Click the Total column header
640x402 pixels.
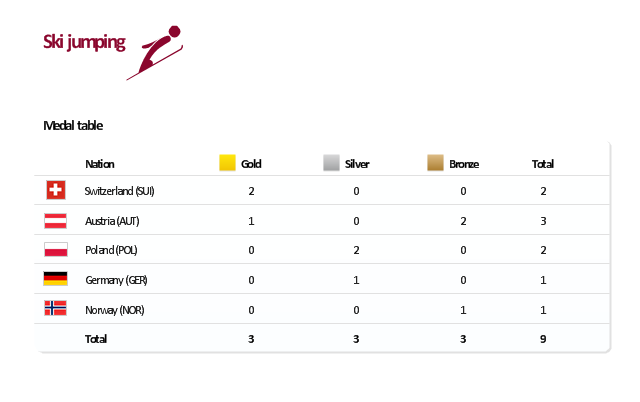543,164
